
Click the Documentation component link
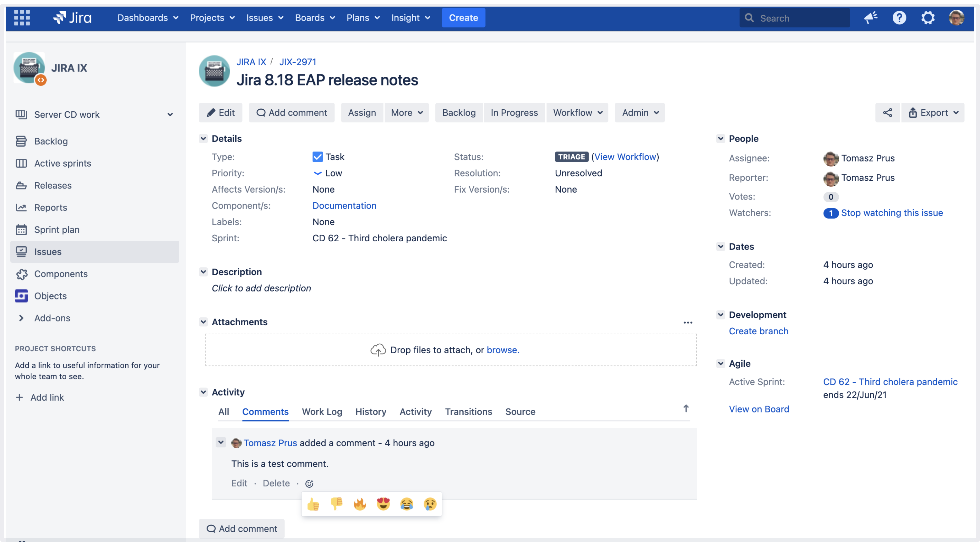[x=344, y=205]
